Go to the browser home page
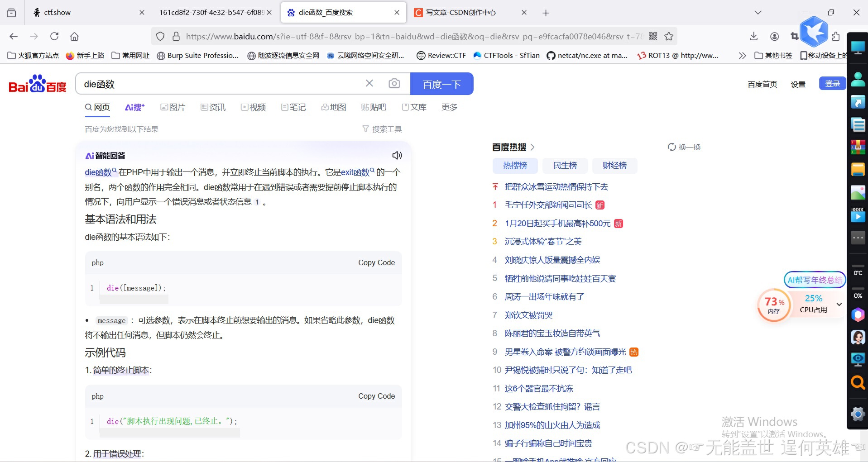 point(75,36)
